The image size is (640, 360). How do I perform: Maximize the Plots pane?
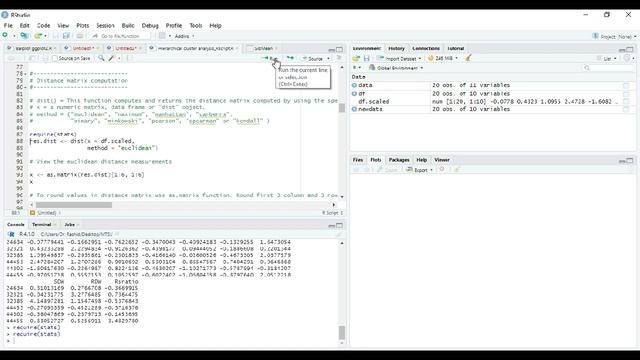630,161
